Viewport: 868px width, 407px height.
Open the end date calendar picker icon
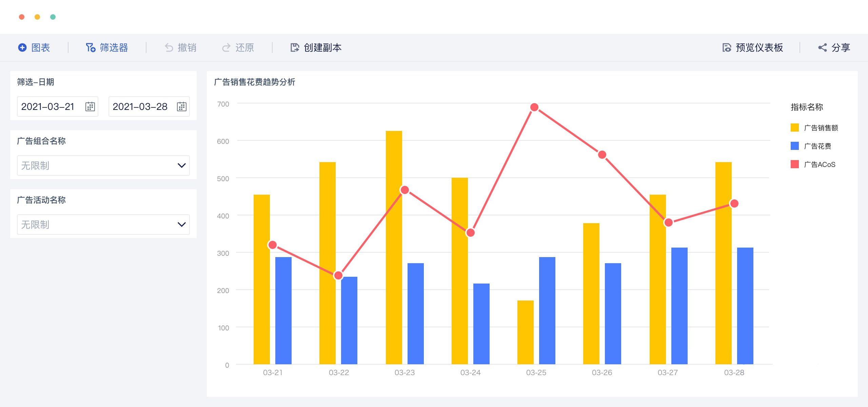point(181,106)
